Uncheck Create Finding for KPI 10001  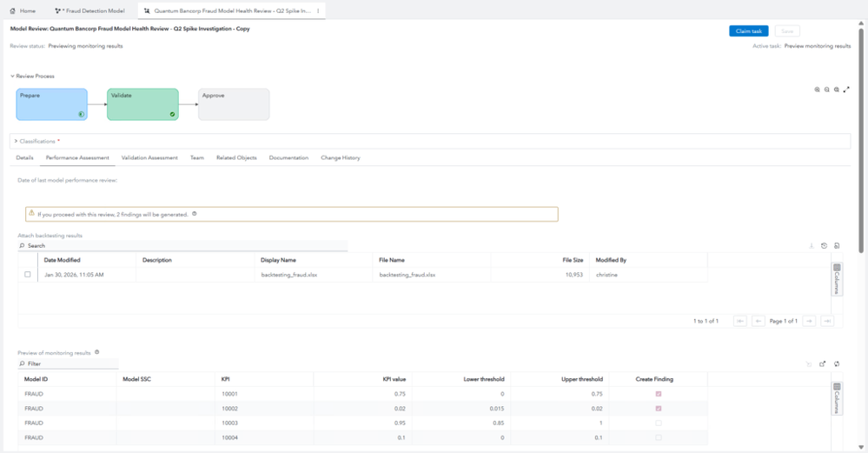click(659, 394)
